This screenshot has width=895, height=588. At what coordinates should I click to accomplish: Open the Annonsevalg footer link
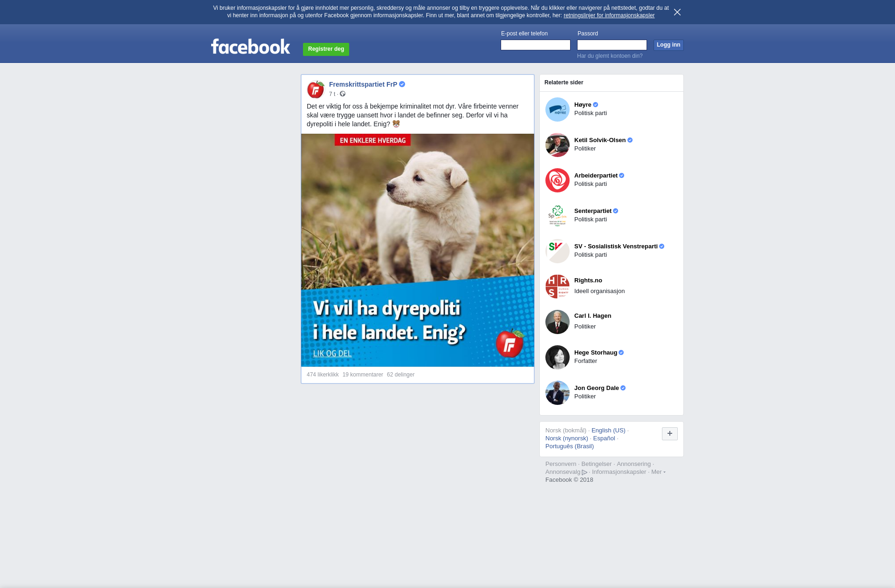[563, 472]
